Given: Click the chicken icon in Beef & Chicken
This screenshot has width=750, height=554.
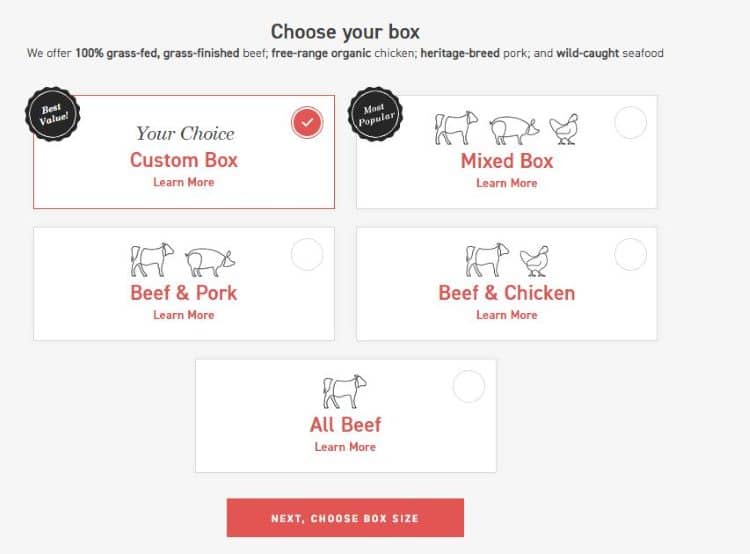Looking at the screenshot, I should [x=534, y=261].
